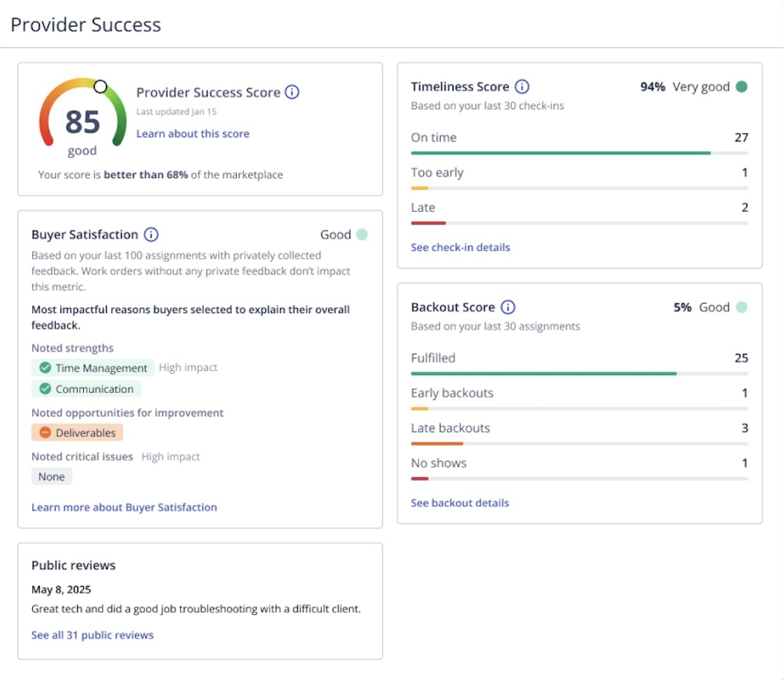Screen dimensions: 784x680
Task: Click the On time progress bar
Action: (561, 153)
